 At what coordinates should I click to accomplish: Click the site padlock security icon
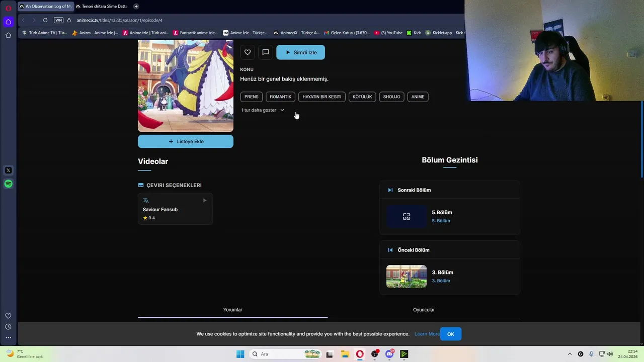(x=70, y=20)
